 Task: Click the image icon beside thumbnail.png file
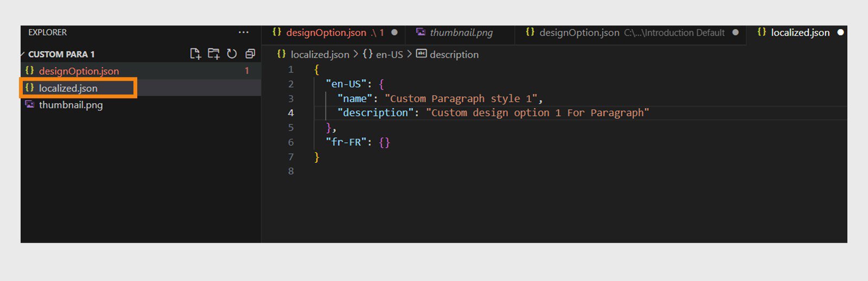[30, 104]
